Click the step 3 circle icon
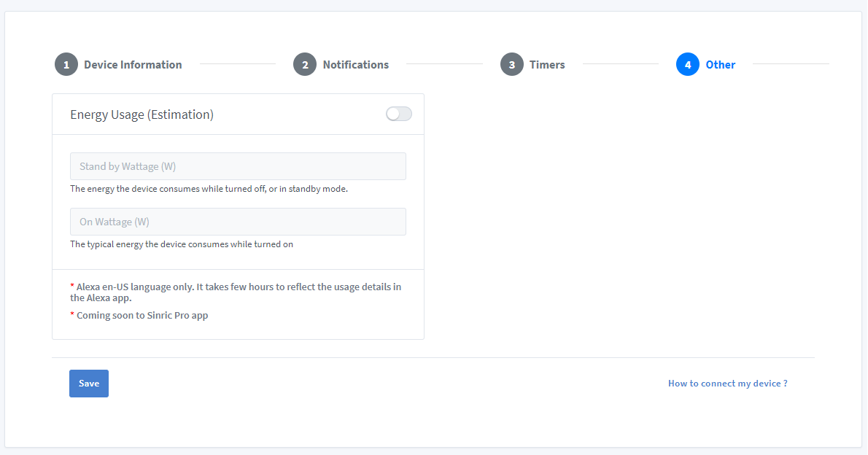The image size is (868, 455). (512, 65)
